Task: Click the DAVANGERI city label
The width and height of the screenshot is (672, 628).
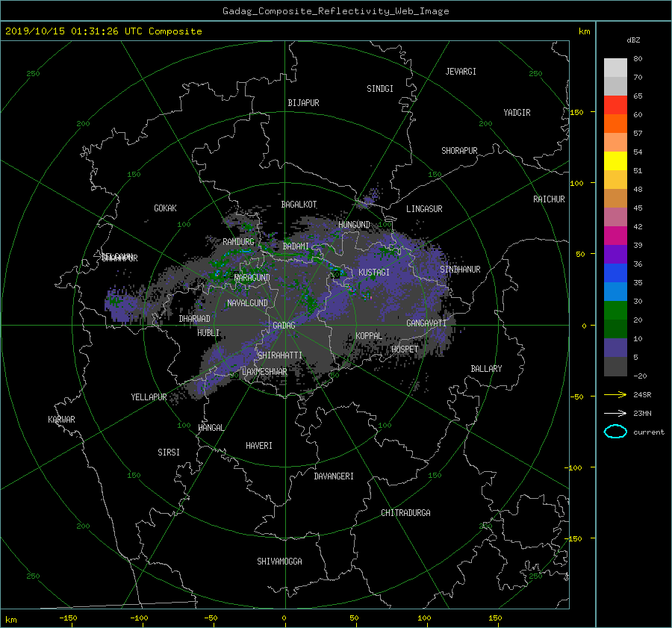Action: pos(334,476)
